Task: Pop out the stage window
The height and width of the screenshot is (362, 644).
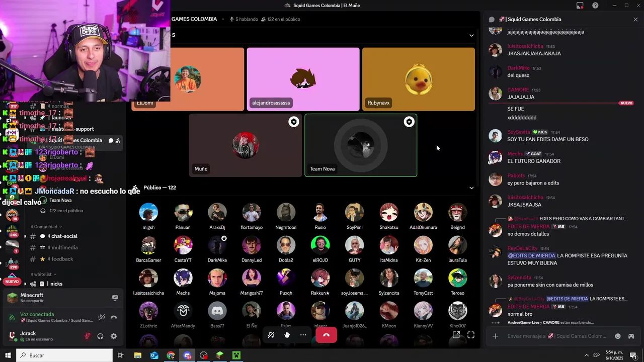Action: [456, 335]
